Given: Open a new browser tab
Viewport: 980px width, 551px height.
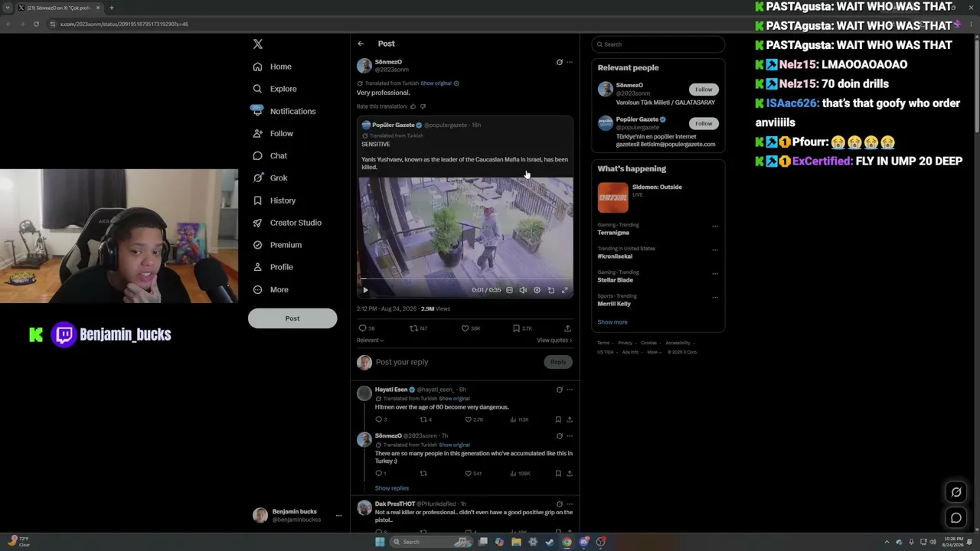Looking at the screenshot, I should (x=111, y=8).
